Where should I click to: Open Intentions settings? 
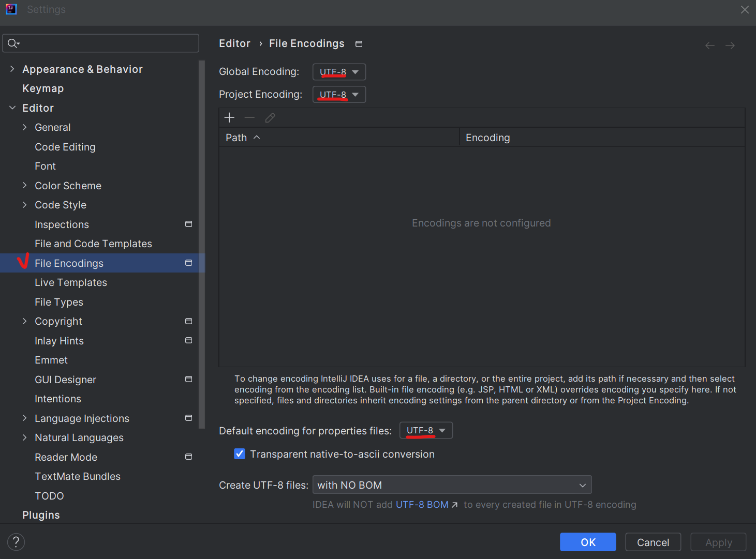click(x=58, y=399)
